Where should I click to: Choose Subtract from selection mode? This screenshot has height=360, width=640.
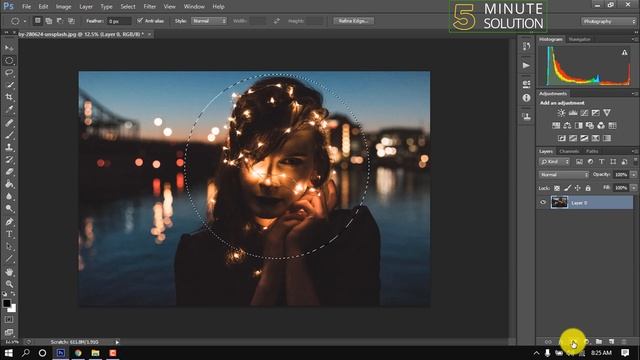point(60,21)
